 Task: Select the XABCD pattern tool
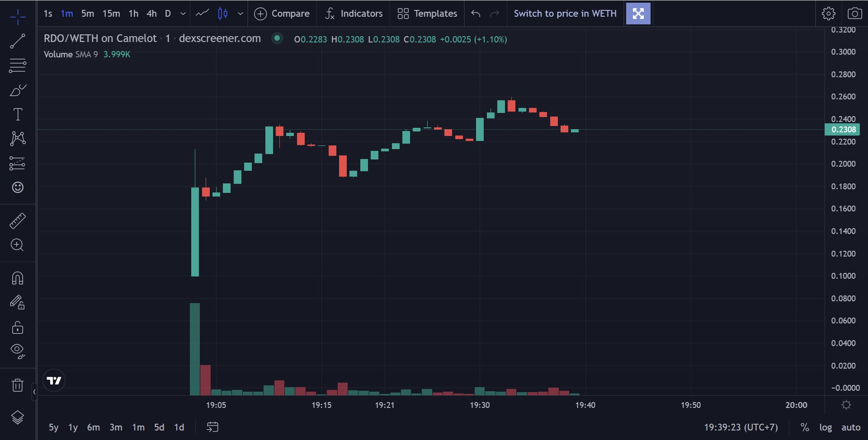point(17,138)
